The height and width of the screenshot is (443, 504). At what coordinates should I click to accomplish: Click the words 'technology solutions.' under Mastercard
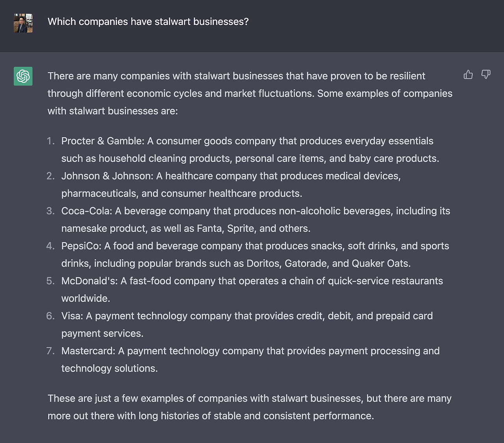tap(109, 369)
